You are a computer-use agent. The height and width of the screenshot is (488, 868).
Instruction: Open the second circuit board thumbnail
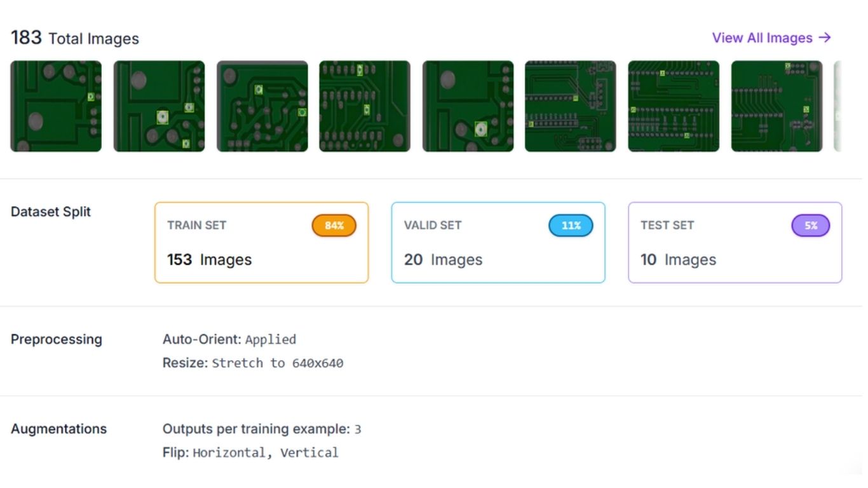click(x=159, y=105)
